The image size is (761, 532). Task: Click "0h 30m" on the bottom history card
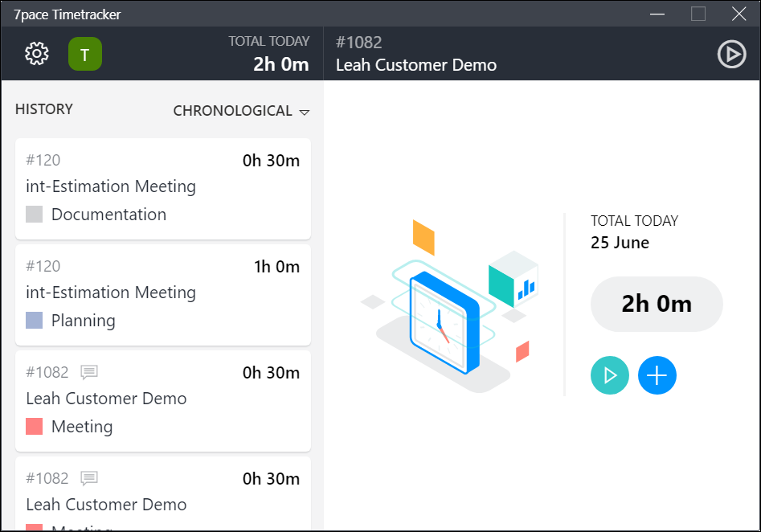272,479
